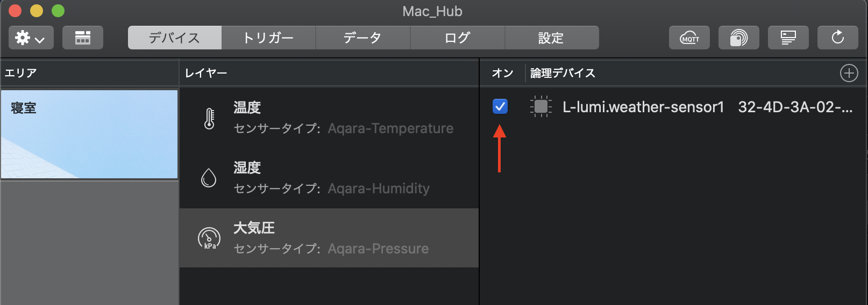Uncheck the オン checkbox for weather-sensor1
This screenshot has height=305, width=868.
tap(500, 106)
